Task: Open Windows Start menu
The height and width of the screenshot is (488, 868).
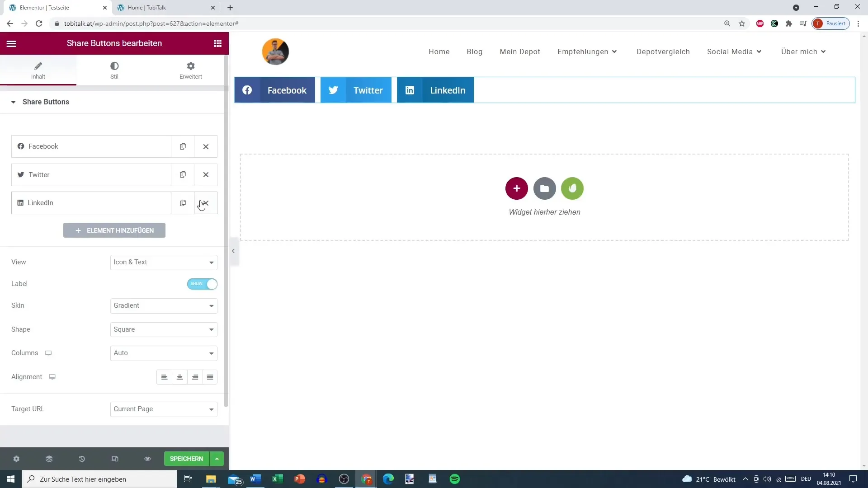Action: [x=11, y=479]
